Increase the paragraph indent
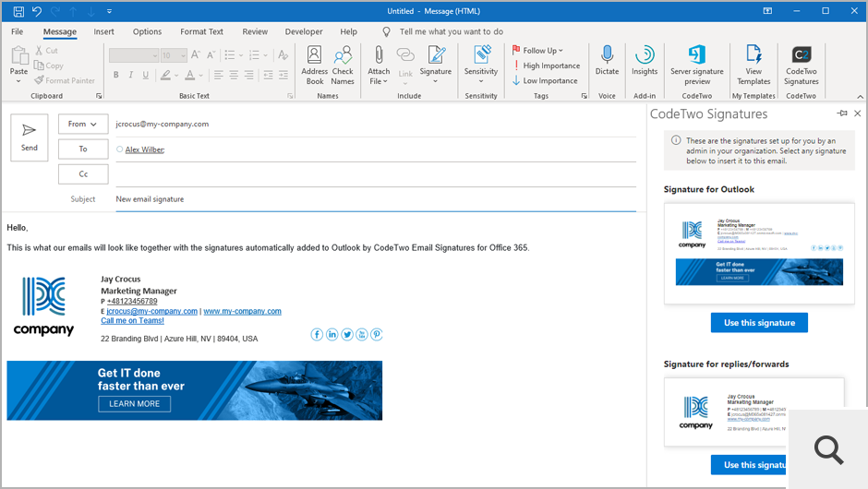This screenshot has height=489, width=868. tap(283, 75)
